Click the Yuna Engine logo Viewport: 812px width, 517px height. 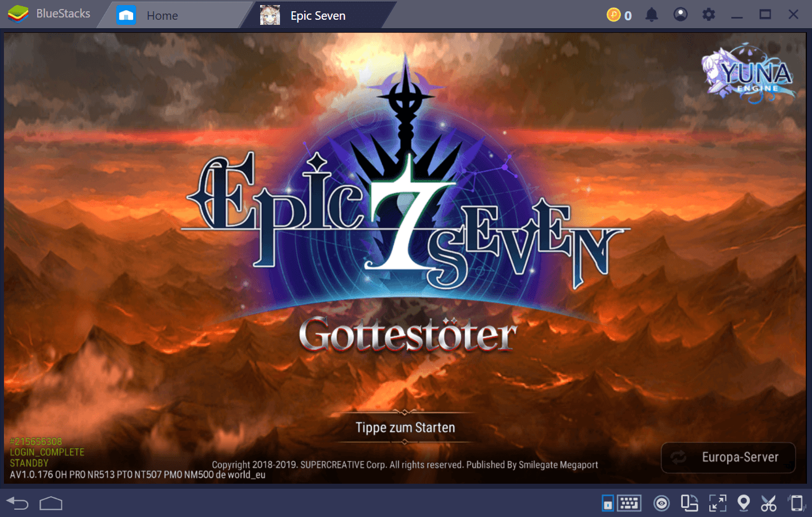748,73
